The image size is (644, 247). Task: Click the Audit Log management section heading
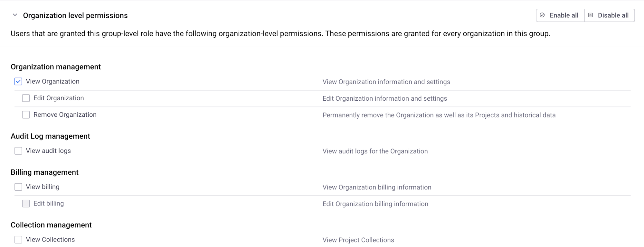(x=50, y=136)
